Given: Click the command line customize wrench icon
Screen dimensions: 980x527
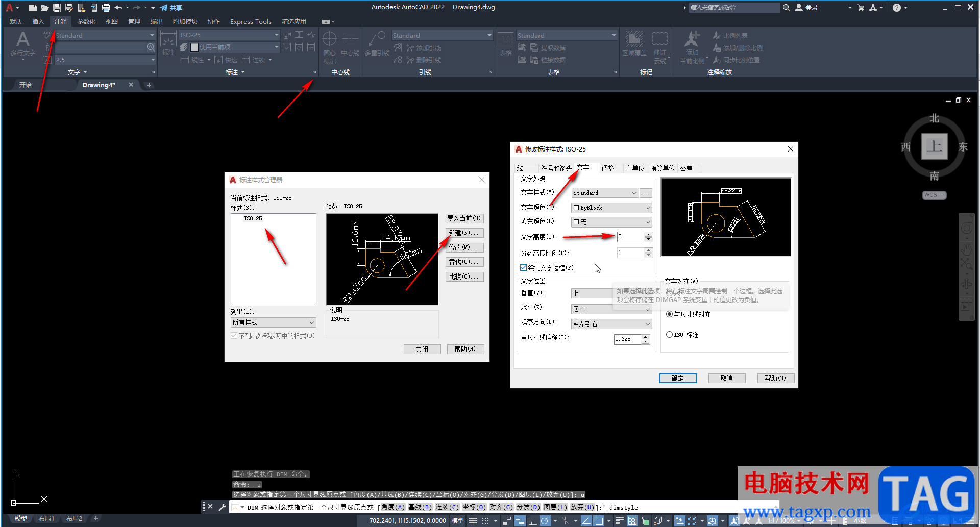Looking at the screenshot, I should 222,507.
